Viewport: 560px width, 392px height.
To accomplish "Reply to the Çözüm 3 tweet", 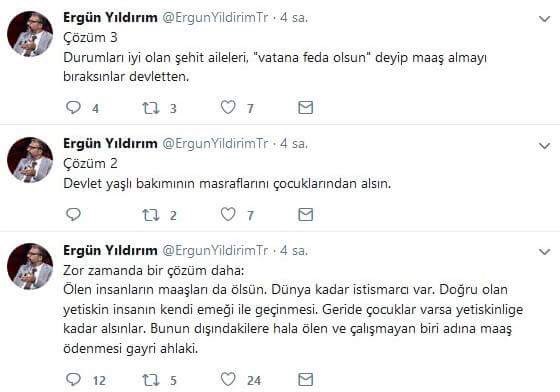I will [74, 107].
